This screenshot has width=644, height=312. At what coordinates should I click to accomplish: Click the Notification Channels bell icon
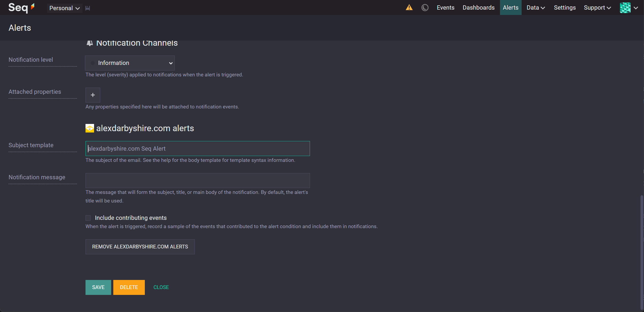click(x=90, y=43)
